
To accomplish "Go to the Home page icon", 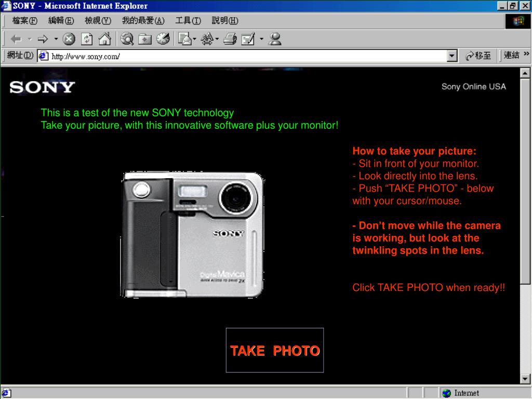I will point(105,39).
